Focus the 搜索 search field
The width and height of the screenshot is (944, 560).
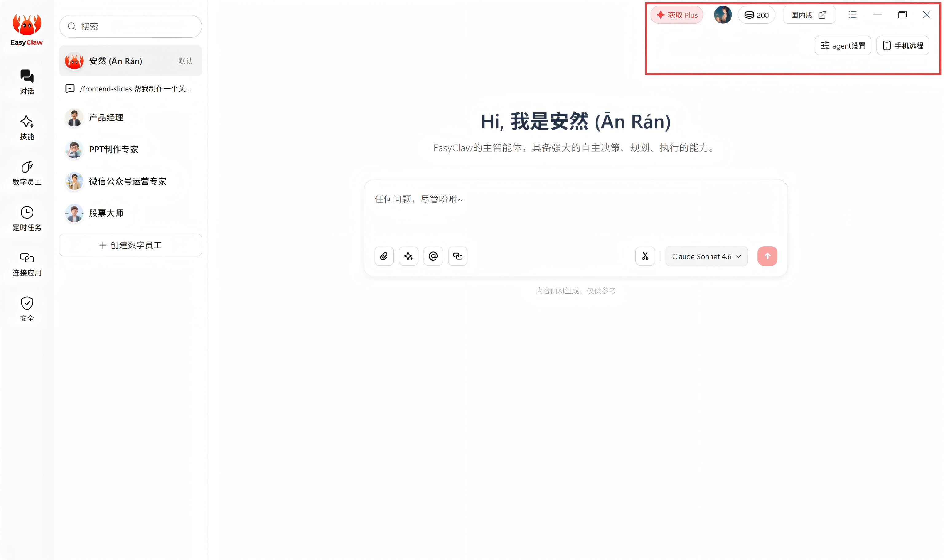[x=130, y=26]
